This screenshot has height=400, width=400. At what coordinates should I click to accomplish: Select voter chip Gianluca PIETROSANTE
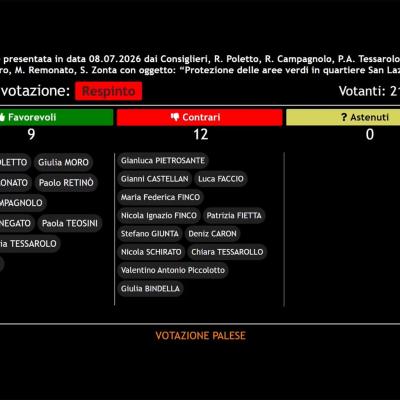point(163,161)
